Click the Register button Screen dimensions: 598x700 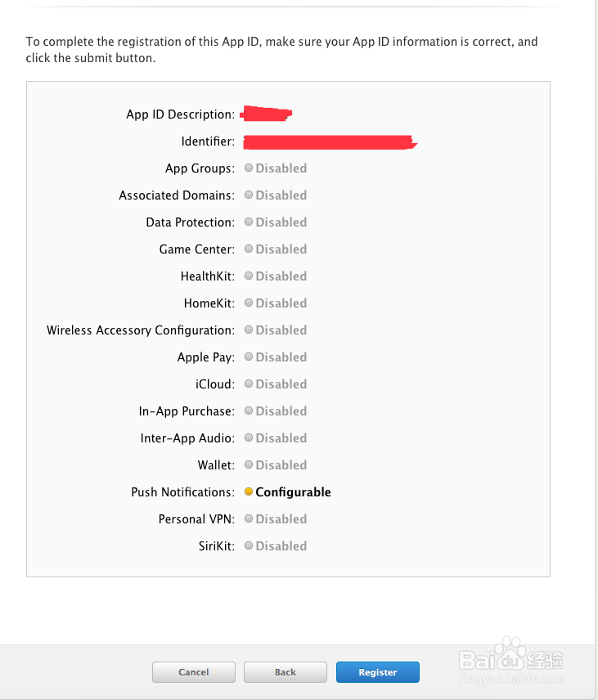click(377, 672)
